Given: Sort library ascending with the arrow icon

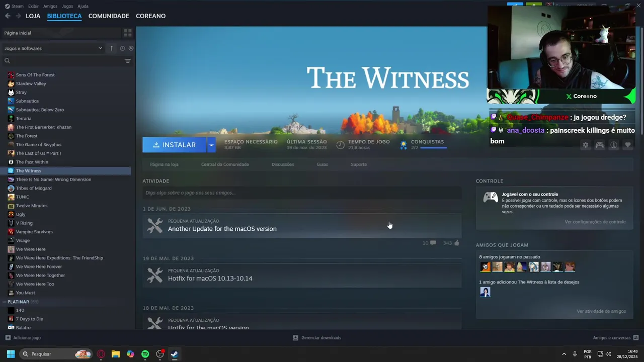Looking at the screenshot, I should (112, 48).
